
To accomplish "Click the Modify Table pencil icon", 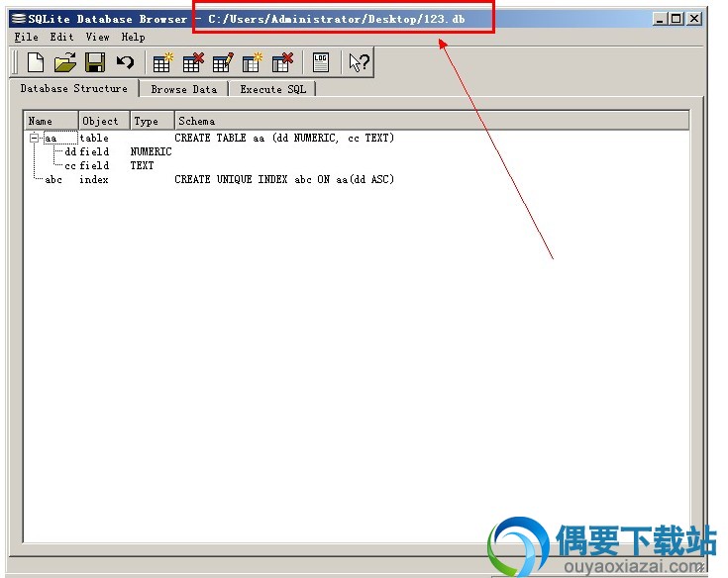I will (x=223, y=62).
